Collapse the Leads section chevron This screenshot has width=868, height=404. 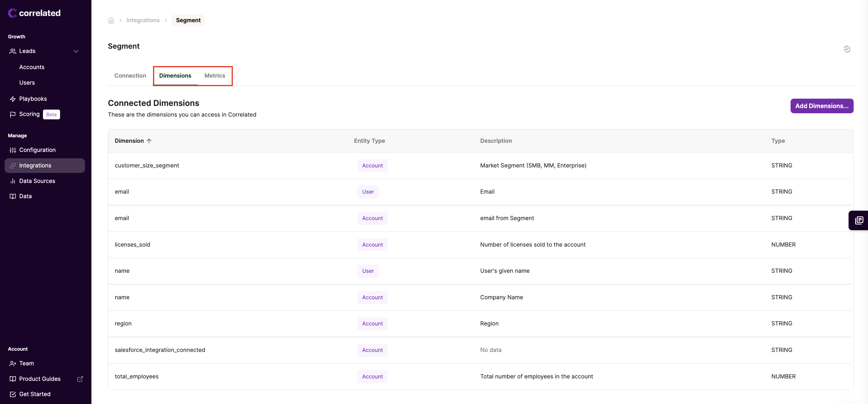pos(76,51)
